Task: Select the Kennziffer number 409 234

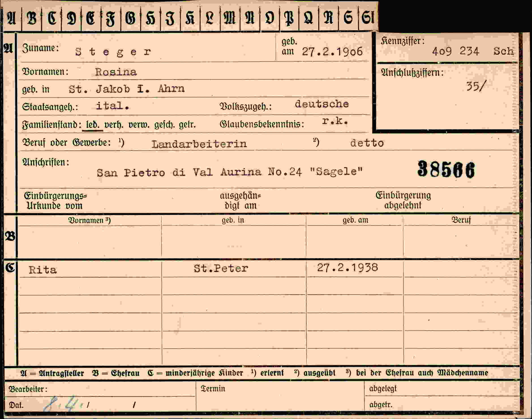Action: pos(455,52)
